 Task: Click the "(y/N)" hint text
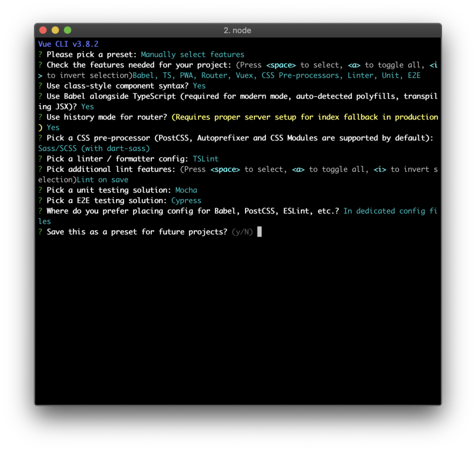242,232
